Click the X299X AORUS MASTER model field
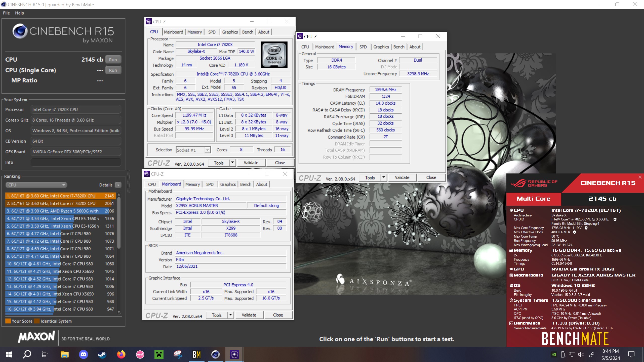The width and height of the screenshot is (644, 362). tap(210, 206)
